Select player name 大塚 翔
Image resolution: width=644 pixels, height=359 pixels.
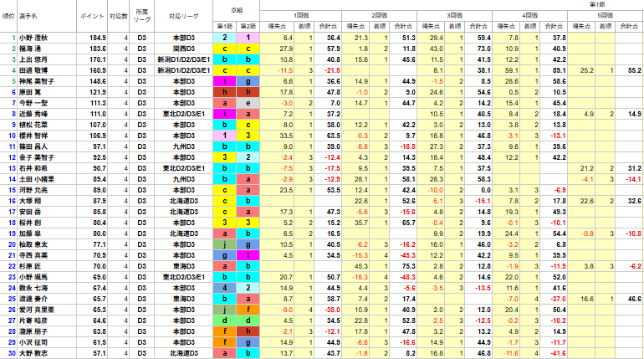30,201
